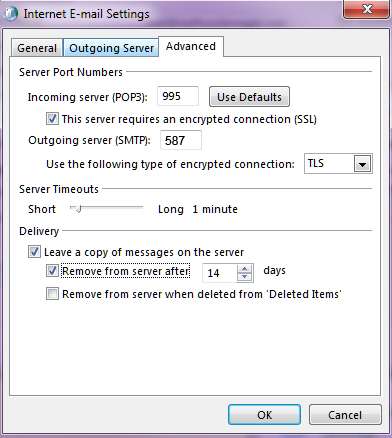Screen dimensions: 392x438
Task: Click the down arrow of the days spinner
Action: (x=245, y=277)
